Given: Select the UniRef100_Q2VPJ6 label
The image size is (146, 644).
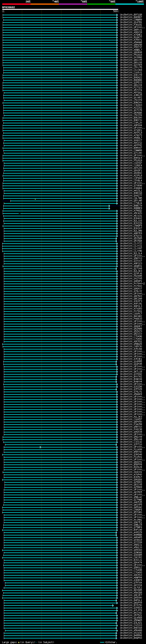Looking at the screenshot, I should click(131, 273).
